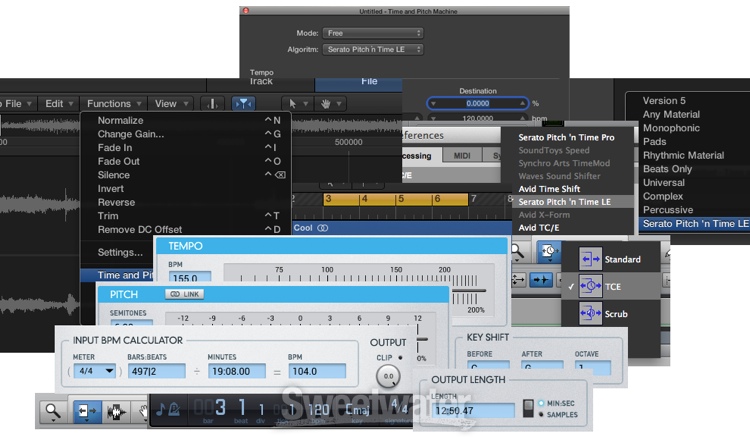Toggle the pitch LINK button
Screen dimensions: 750x437
[x=183, y=293]
